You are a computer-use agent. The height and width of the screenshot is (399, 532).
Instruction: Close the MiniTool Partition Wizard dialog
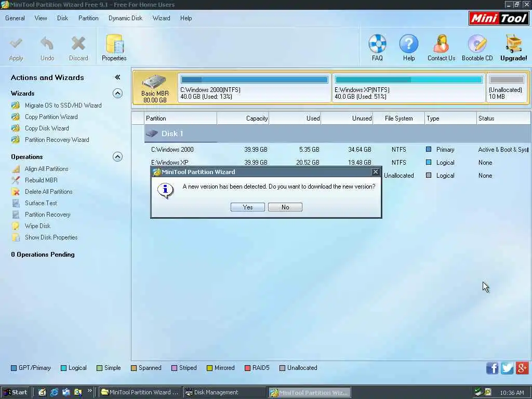[376, 172]
